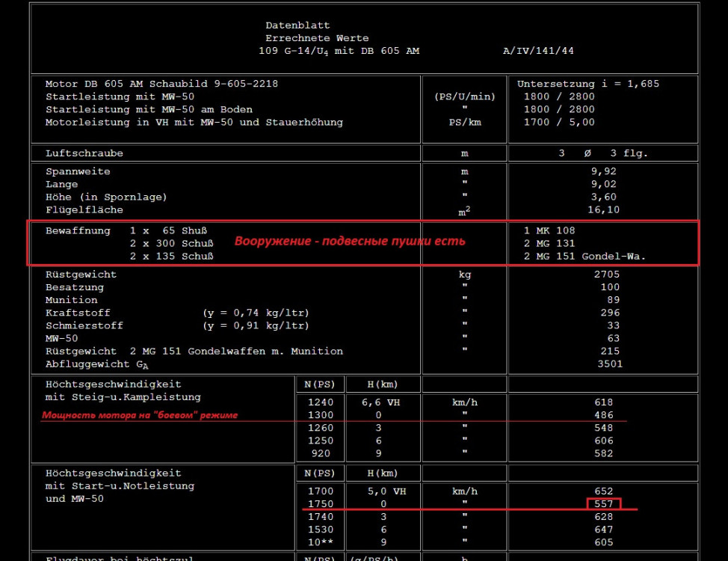Click the MW-50 weight value '63'
The width and height of the screenshot is (728, 561).
[614, 338]
